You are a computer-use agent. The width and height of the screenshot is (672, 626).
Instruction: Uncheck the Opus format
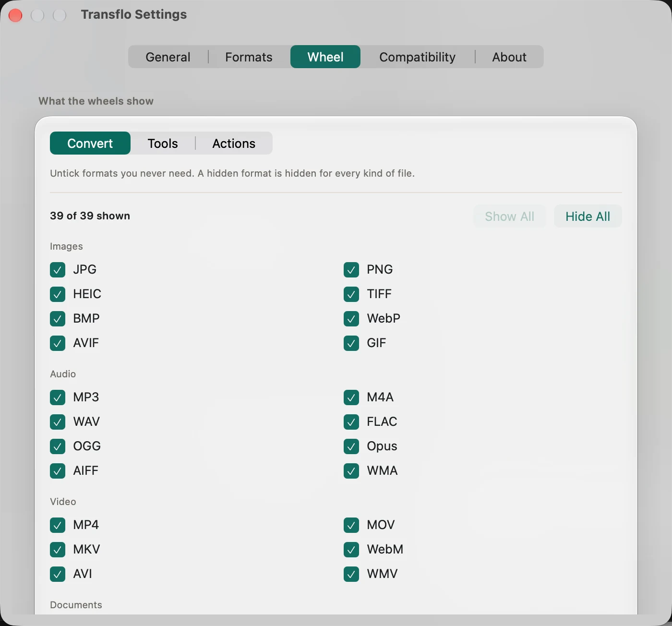(351, 446)
